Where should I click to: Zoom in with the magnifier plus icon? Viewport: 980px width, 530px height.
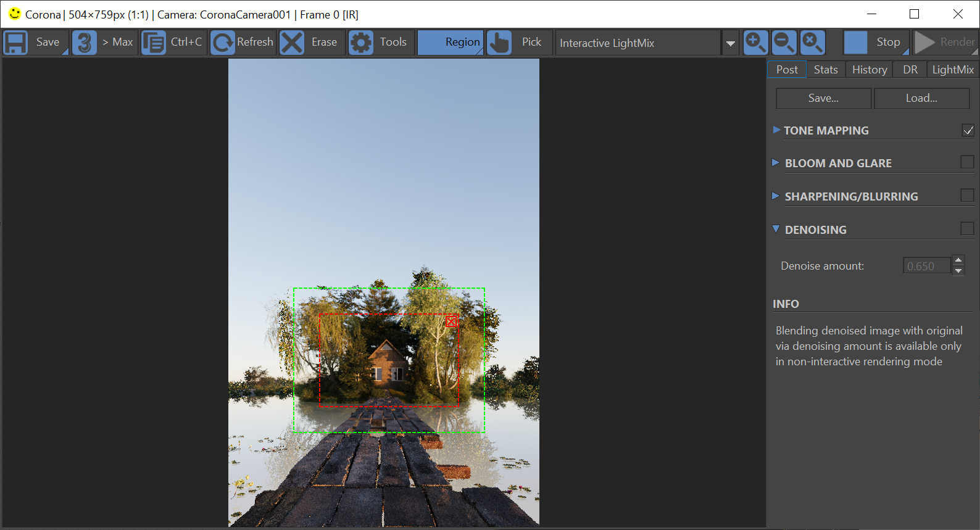(755, 43)
